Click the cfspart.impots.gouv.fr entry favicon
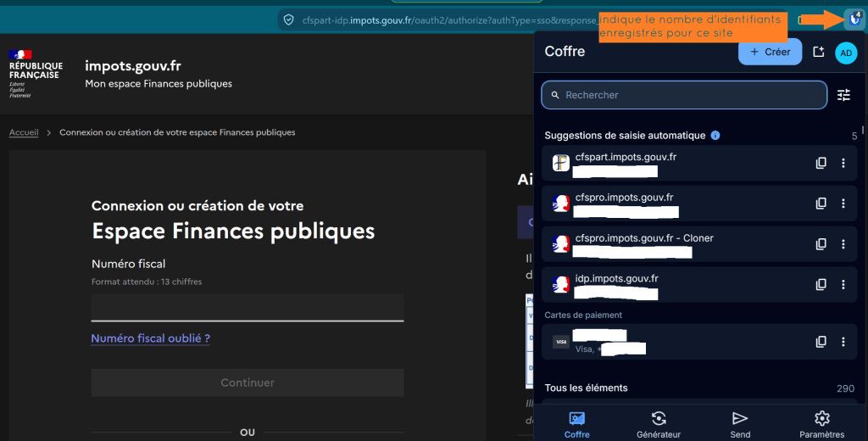868x441 pixels. coord(561,163)
